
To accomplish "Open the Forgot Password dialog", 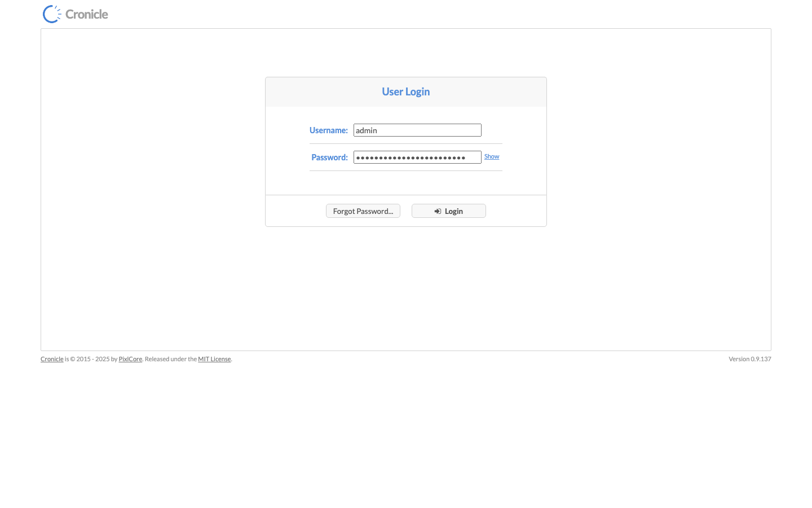I will tap(363, 211).
